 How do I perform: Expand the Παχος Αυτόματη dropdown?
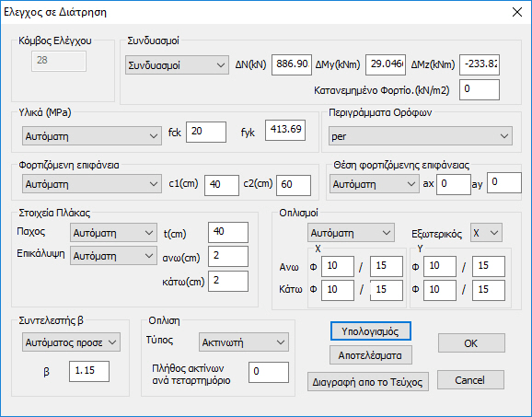coord(113,233)
